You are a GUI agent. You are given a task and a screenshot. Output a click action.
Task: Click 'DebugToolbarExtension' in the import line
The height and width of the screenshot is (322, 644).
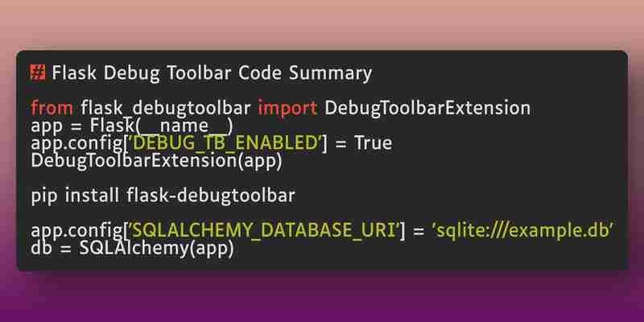pos(427,109)
